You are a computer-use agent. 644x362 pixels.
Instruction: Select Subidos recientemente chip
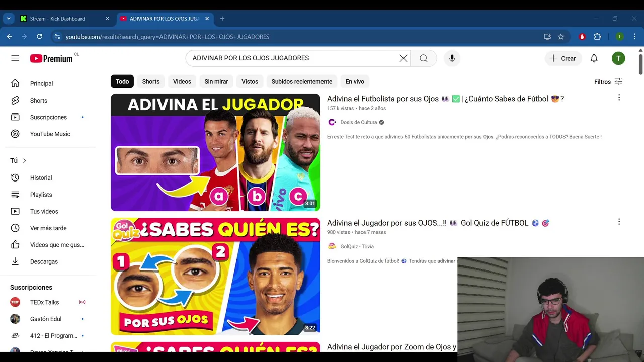(x=302, y=81)
